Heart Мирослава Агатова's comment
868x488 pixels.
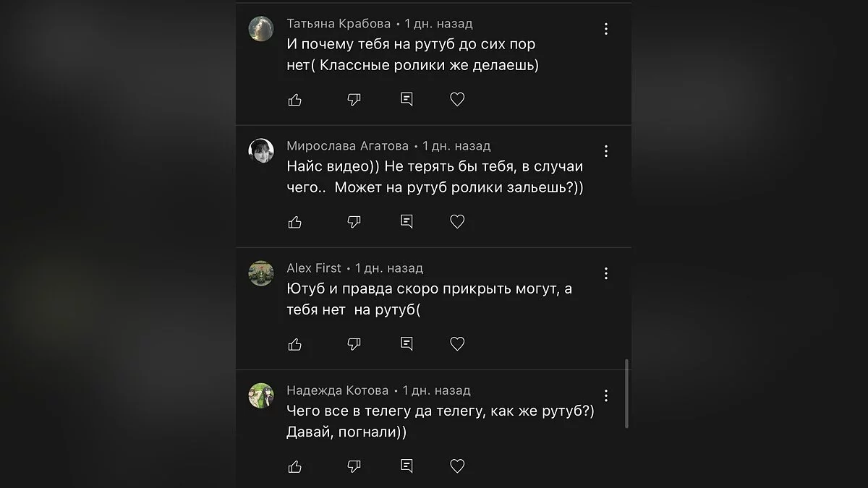pos(457,222)
